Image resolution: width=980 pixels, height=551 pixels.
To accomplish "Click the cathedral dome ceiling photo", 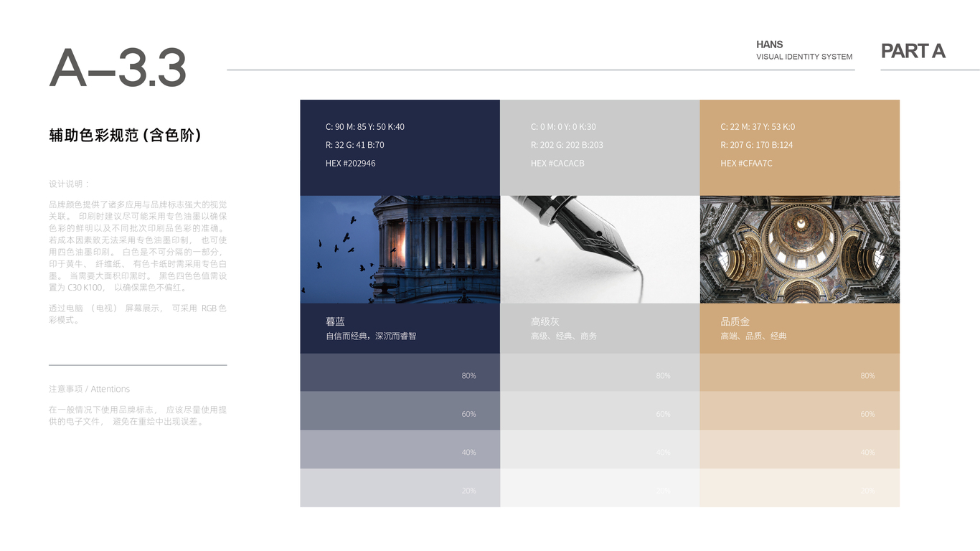I will coord(799,250).
